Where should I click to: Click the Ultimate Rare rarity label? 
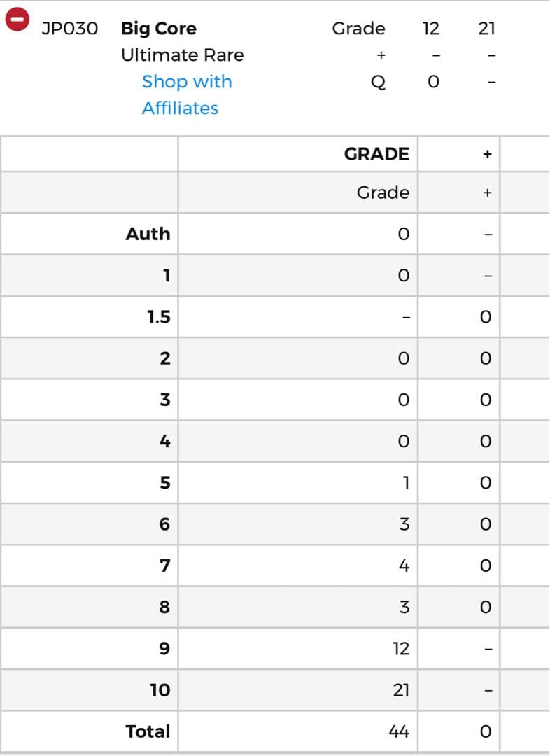[183, 55]
